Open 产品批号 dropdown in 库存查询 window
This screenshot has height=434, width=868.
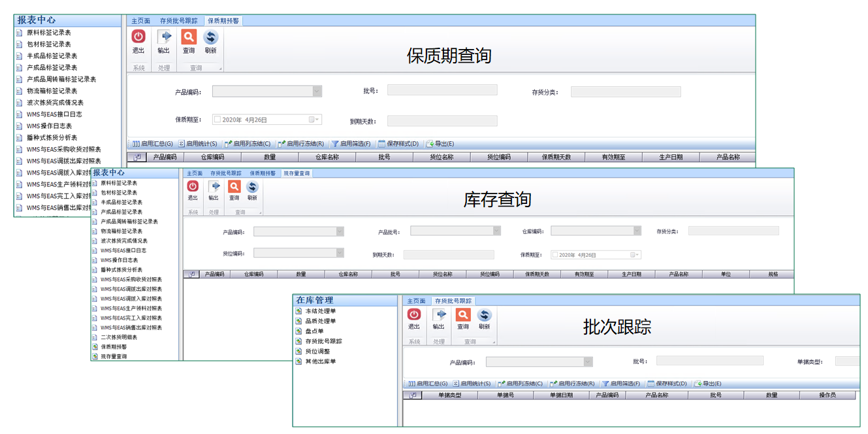[496, 231]
